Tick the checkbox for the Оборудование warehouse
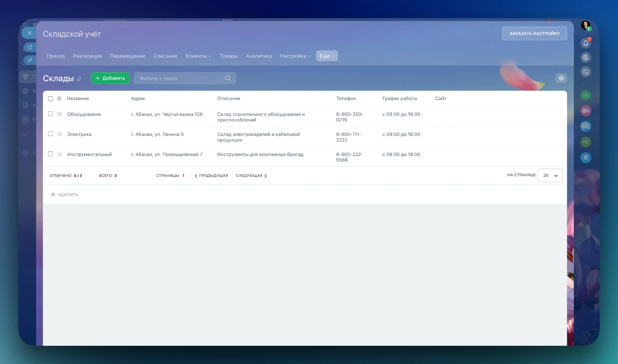618x364 pixels. [51, 114]
